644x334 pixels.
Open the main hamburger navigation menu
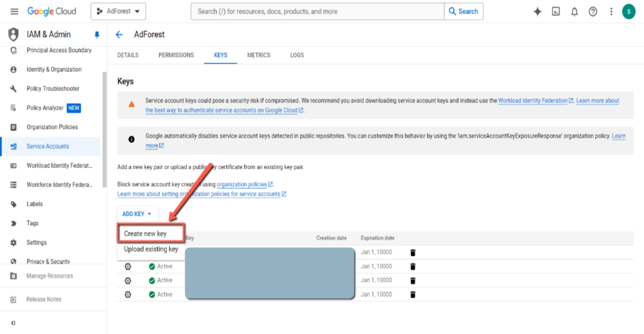14,11
